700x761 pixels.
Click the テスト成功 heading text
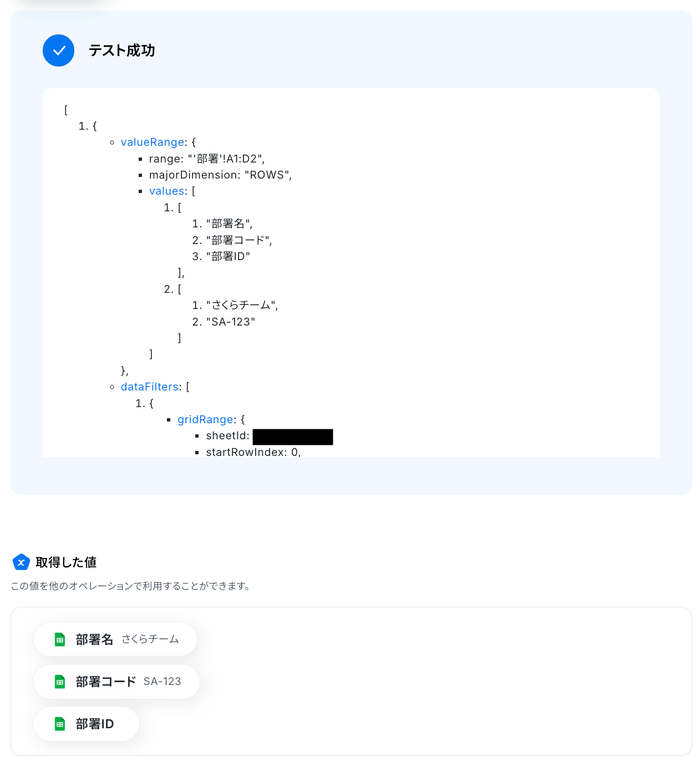[122, 50]
